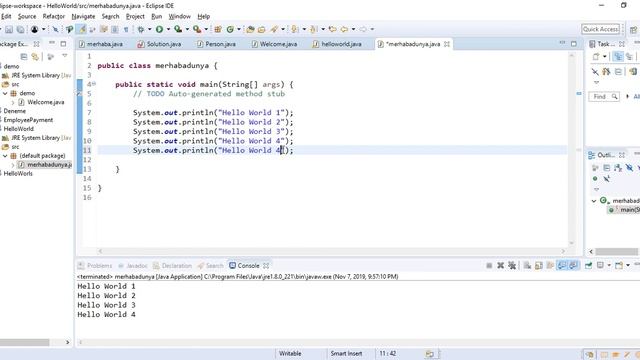Image resolution: width=640 pixels, height=360 pixels.
Task: Click the New Java Package icon
Action: coord(218,29)
